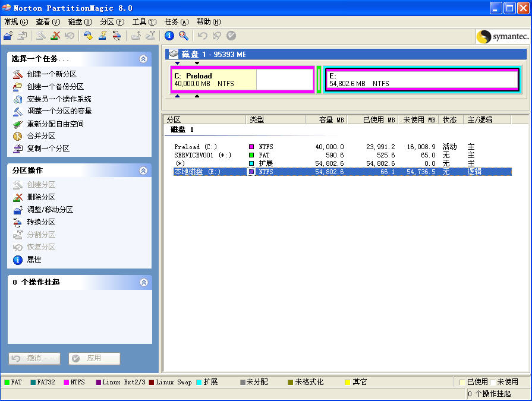Screen dimensions: 532x401
Task: Open the 工具(T) menu
Action: pyautogui.click(x=144, y=22)
